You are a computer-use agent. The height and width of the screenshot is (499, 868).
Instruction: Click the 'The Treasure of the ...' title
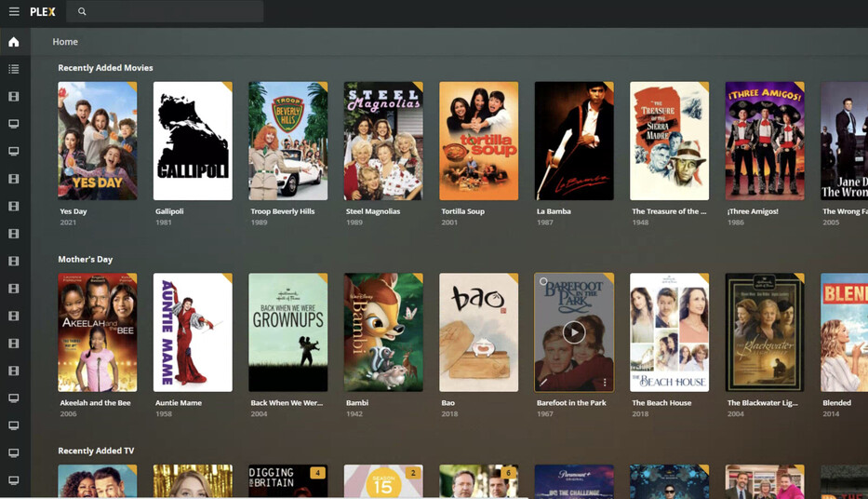[669, 211]
